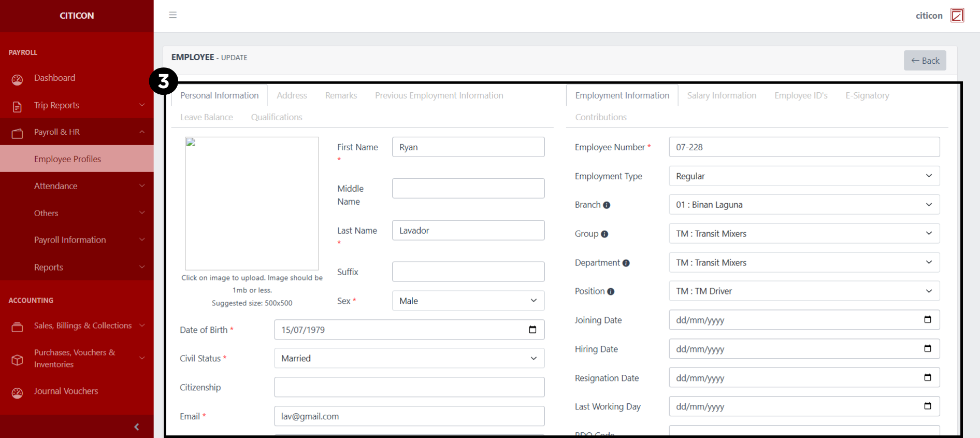Screen dimensions: 980x438
Task: Open the Employment Type dropdown
Action: [804, 176]
